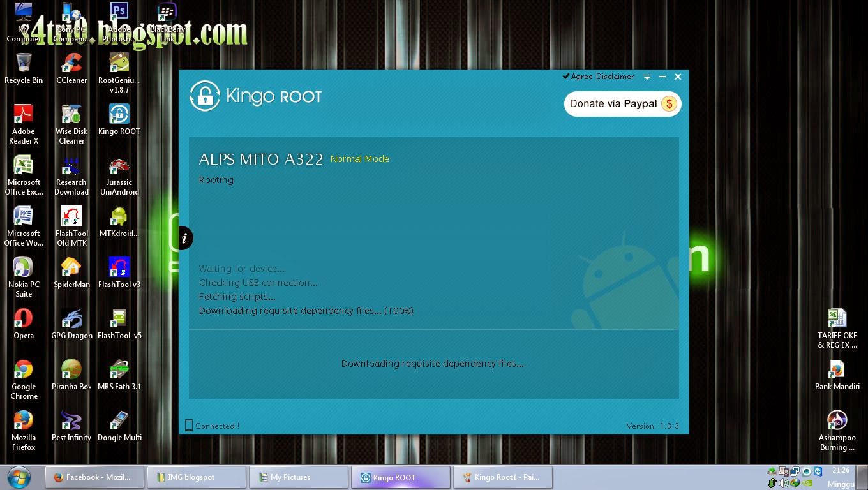Launch Wise Disk Cleaner shortcut
The image size is (868, 490).
pos(71,124)
